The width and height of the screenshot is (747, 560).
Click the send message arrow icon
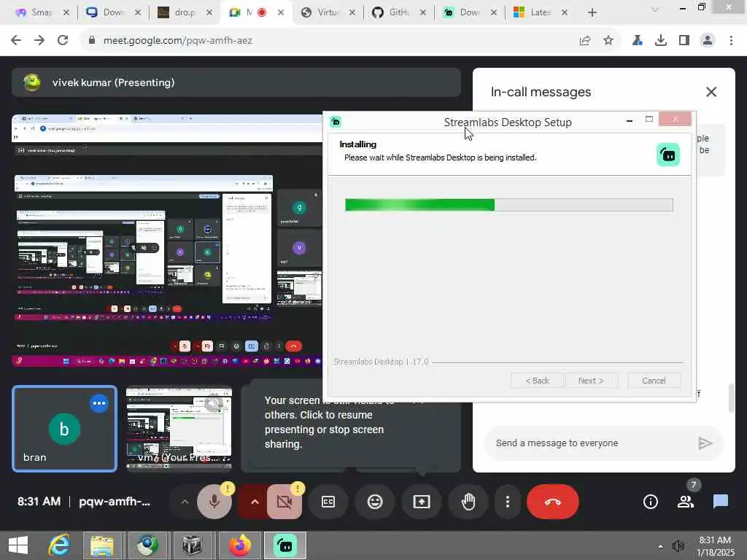tap(705, 443)
